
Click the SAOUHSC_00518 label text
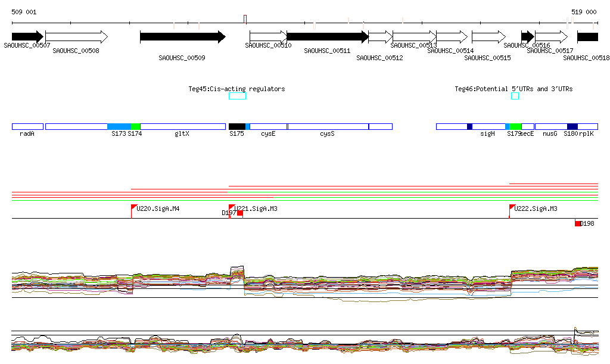click(x=586, y=58)
